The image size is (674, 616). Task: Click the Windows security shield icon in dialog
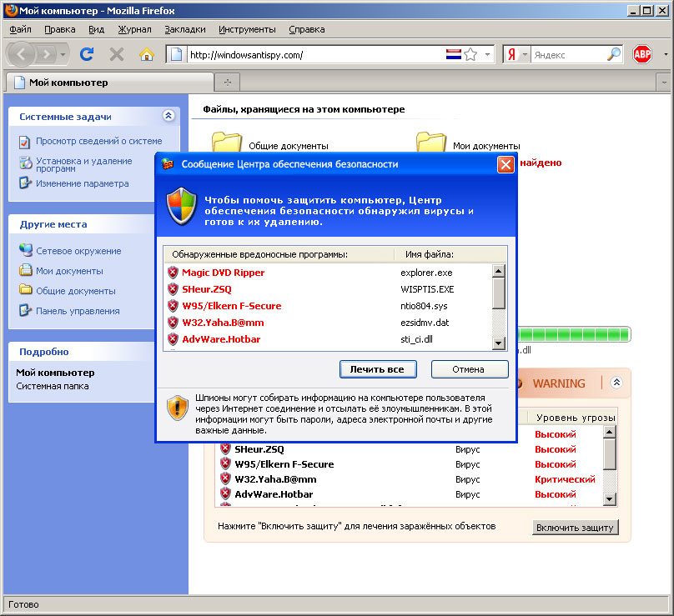tap(181, 207)
